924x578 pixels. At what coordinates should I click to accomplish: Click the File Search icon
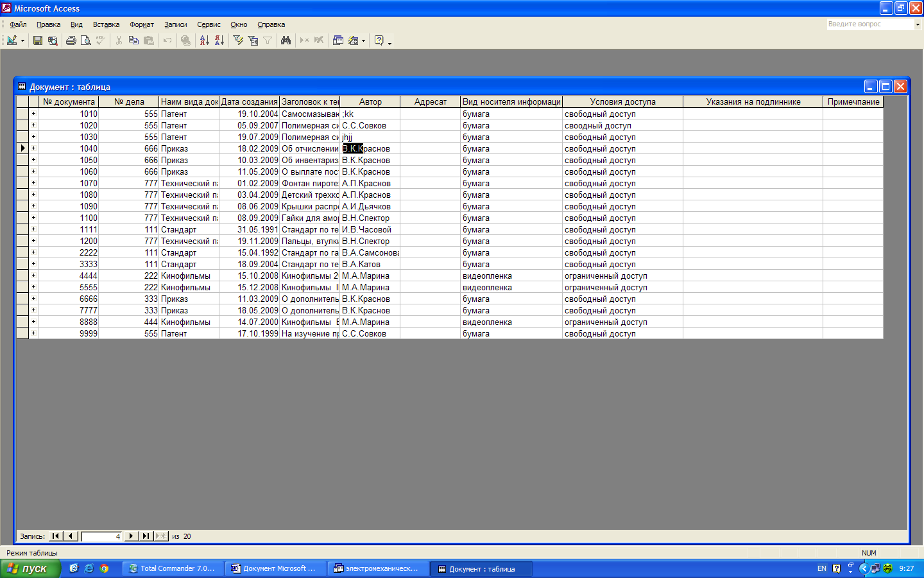click(x=53, y=40)
